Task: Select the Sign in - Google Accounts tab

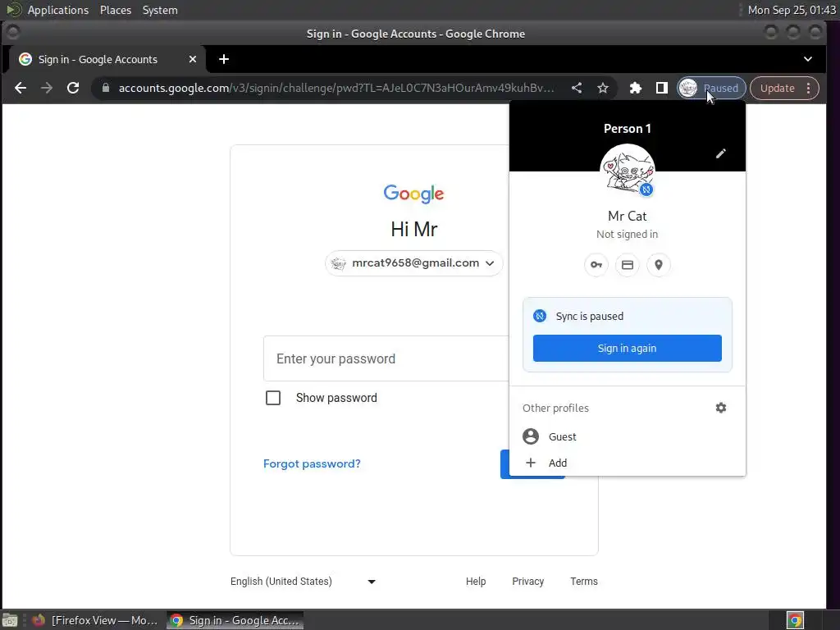Action: (x=107, y=59)
